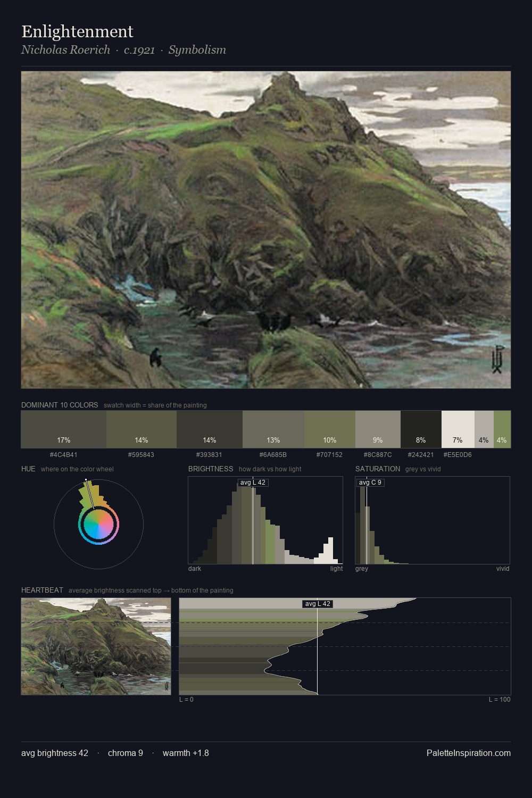This screenshot has width=532, height=798.
Task: Click the hex code '#E5E0D6'
Action: 458,455
